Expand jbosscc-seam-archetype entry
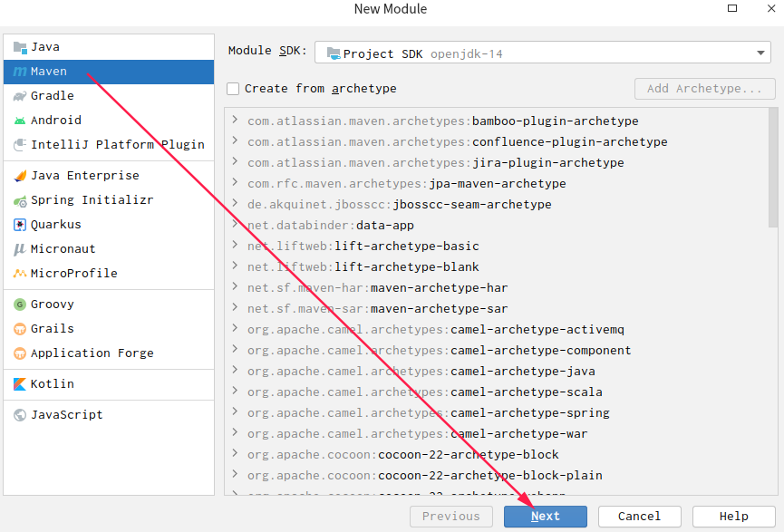The image size is (784, 532). tap(235, 204)
